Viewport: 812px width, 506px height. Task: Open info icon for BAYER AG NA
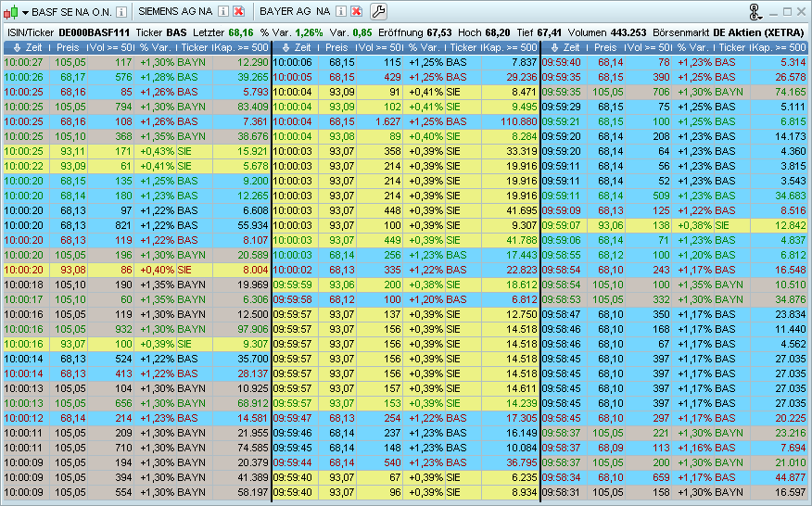pos(341,11)
